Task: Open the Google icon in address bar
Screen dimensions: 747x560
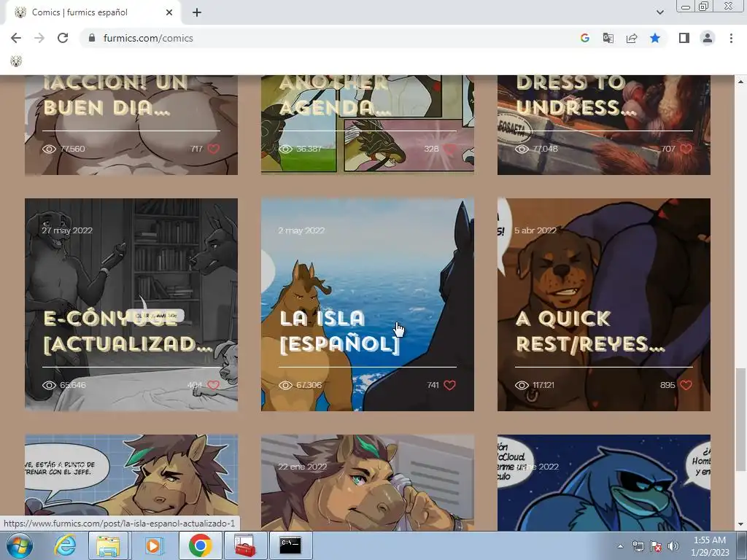Action: [585, 38]
